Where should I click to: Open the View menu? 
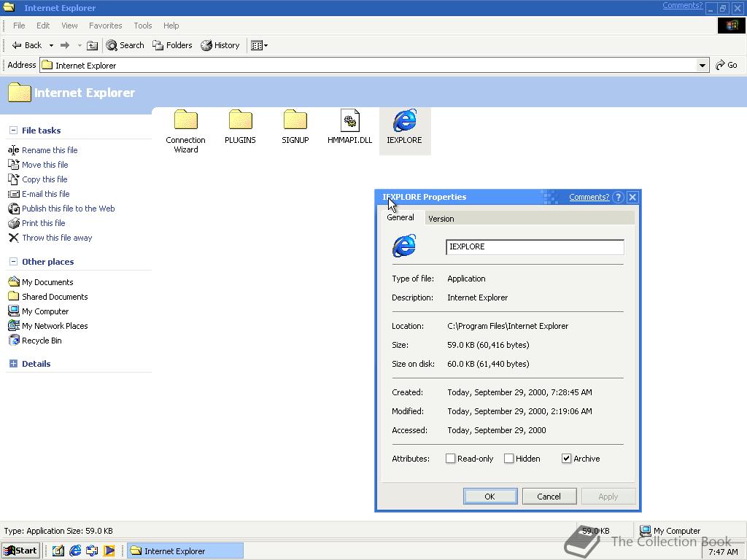point(69,26)
